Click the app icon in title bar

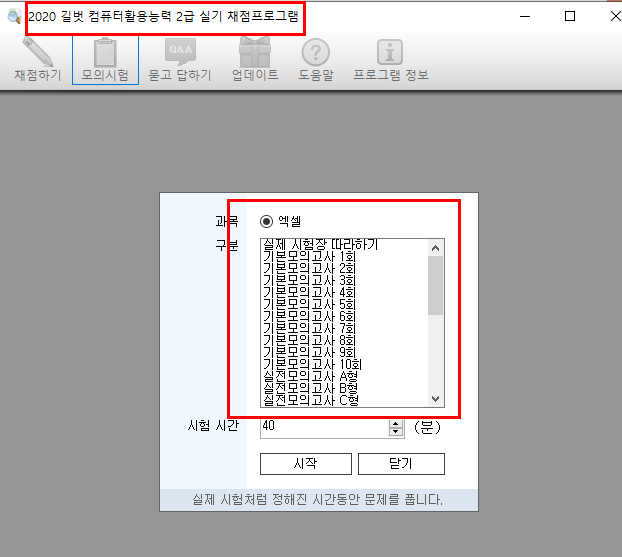click(15, 16)
